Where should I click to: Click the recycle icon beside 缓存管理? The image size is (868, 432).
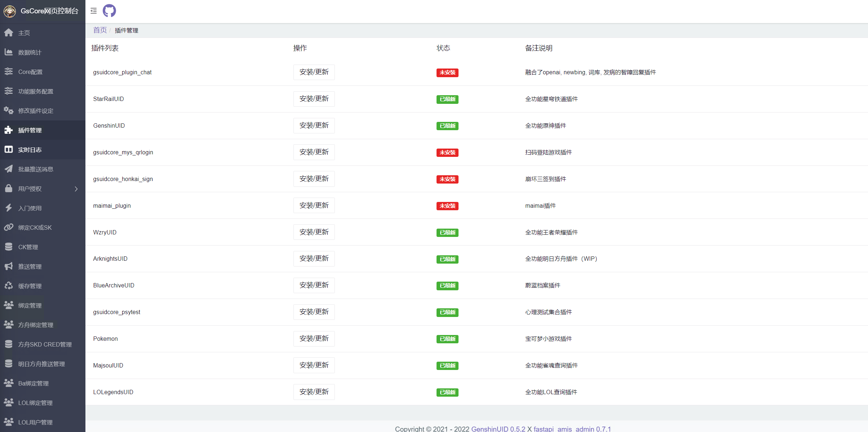[x=9, y=286]
